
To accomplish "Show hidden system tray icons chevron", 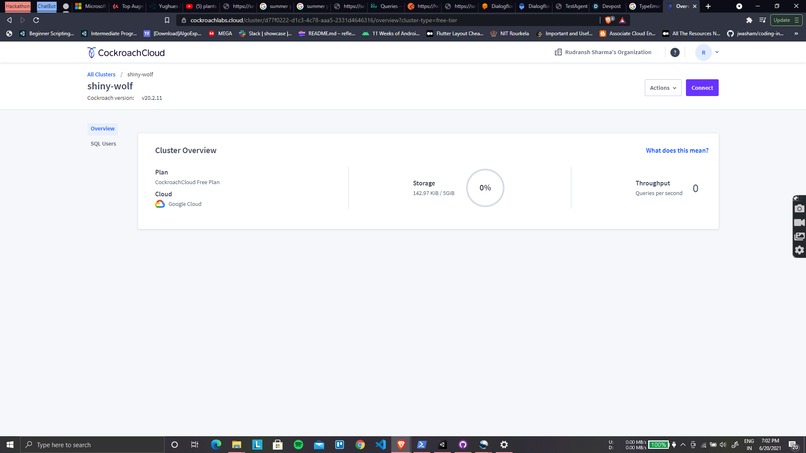I will (x=683, y=445).
